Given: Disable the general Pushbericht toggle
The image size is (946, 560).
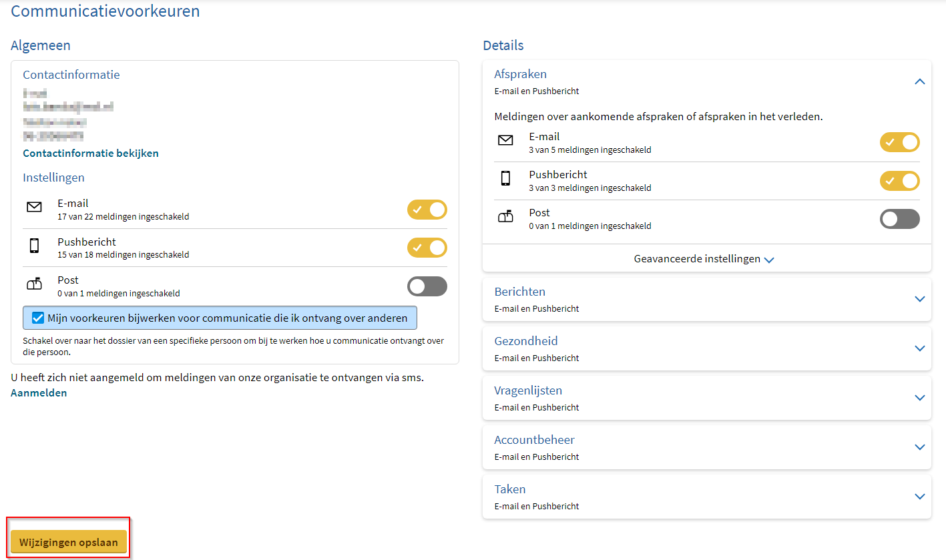Looking at the screenshot, I should pyautogui.click(x=427, y=248).
